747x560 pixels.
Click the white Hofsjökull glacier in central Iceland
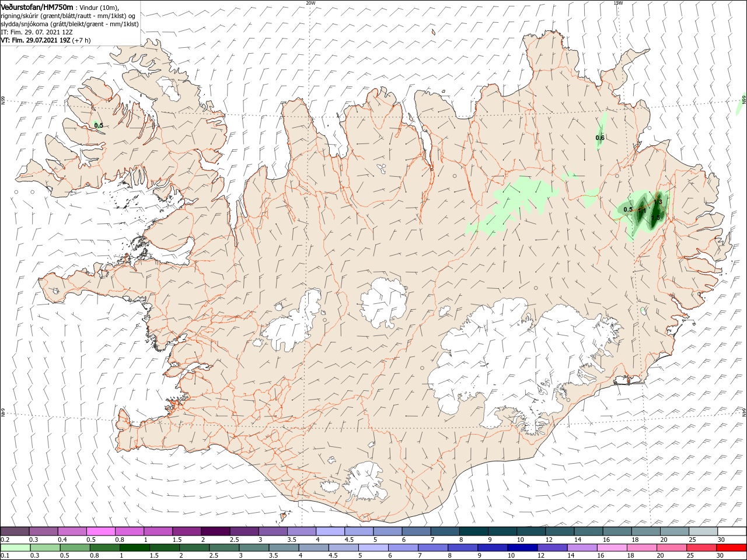pos(383,302)
